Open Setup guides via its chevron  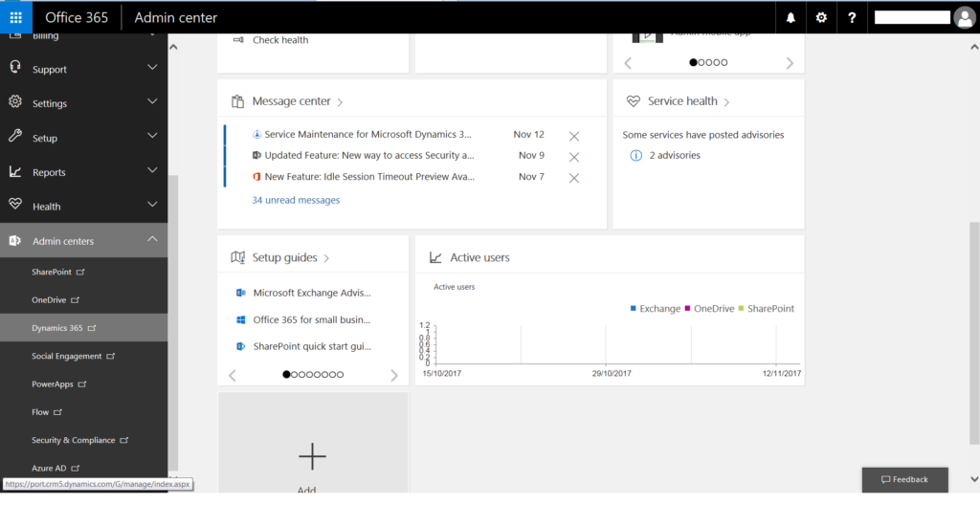(x=326, y=258)
